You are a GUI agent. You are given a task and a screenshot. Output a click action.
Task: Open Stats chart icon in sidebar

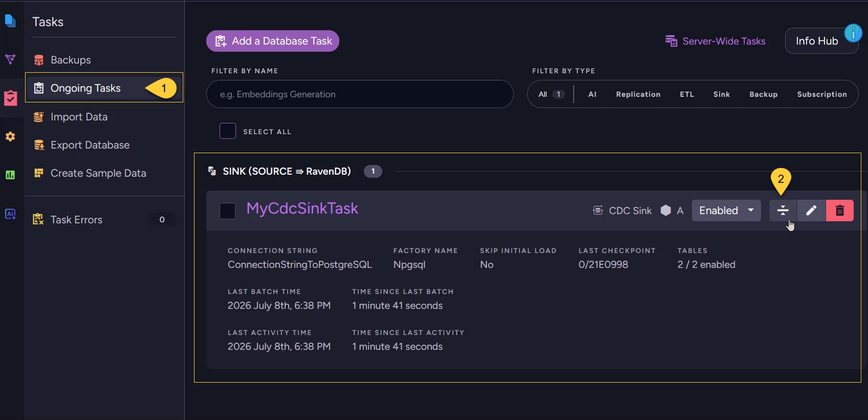coord(10,175)
